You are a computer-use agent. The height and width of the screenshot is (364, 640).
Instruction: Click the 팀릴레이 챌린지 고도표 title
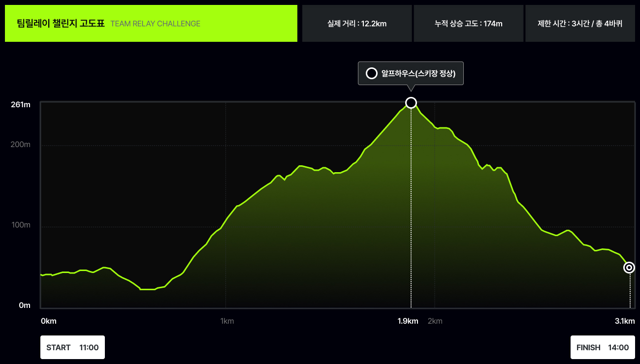[x=61, y=24]
